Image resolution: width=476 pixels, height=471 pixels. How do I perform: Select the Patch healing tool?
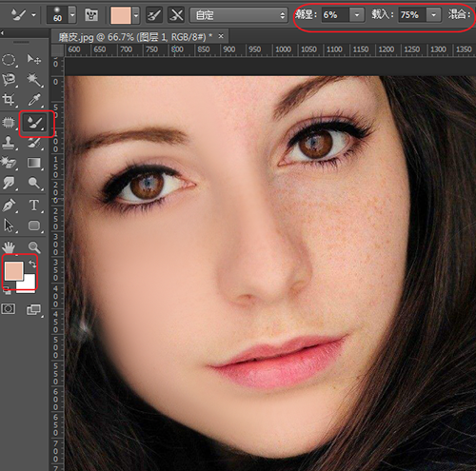(x=9, y=123)
